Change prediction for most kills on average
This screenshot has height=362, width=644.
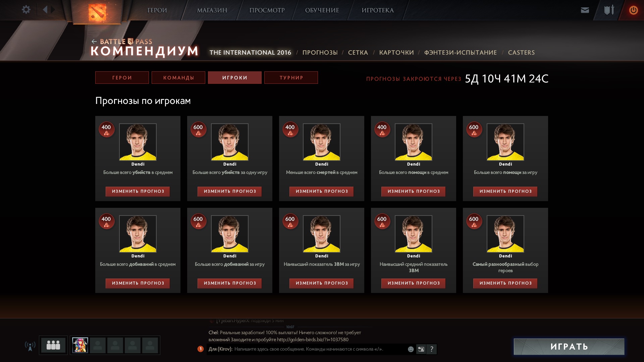[138, 191]
